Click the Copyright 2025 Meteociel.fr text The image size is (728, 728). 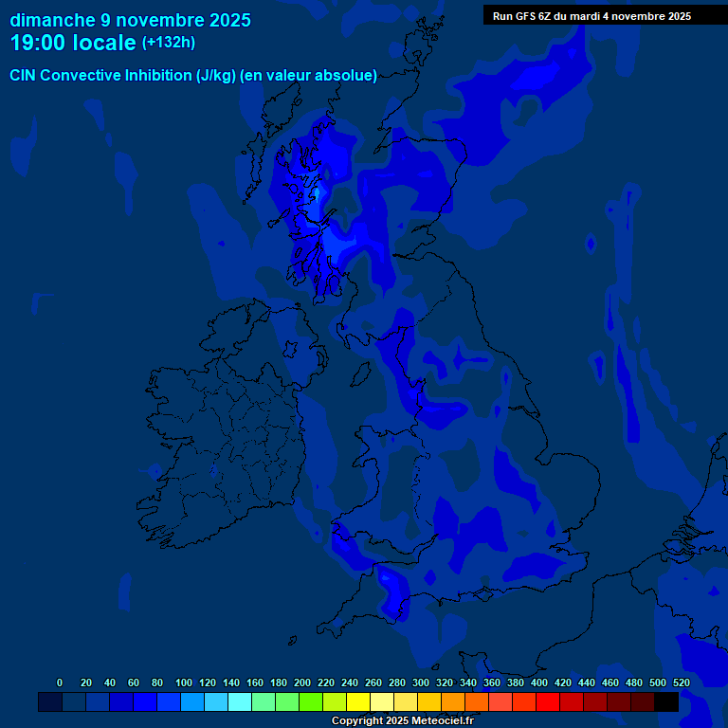[402, 720]
